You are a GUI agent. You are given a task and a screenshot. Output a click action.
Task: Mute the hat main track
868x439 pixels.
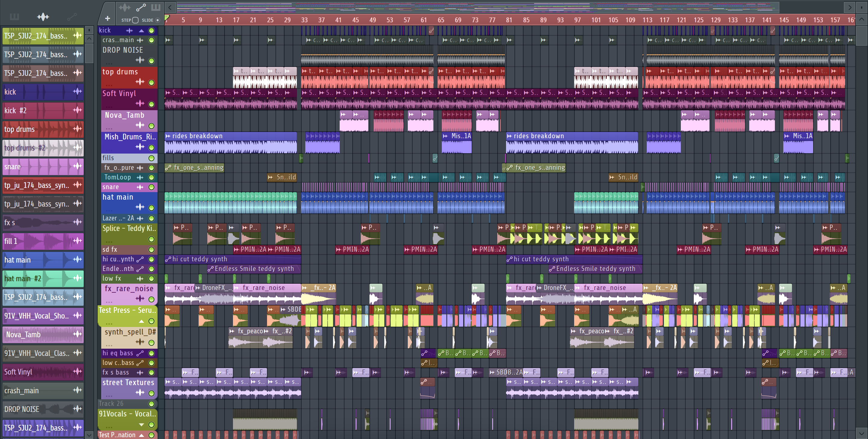click(x=152, y=208)
